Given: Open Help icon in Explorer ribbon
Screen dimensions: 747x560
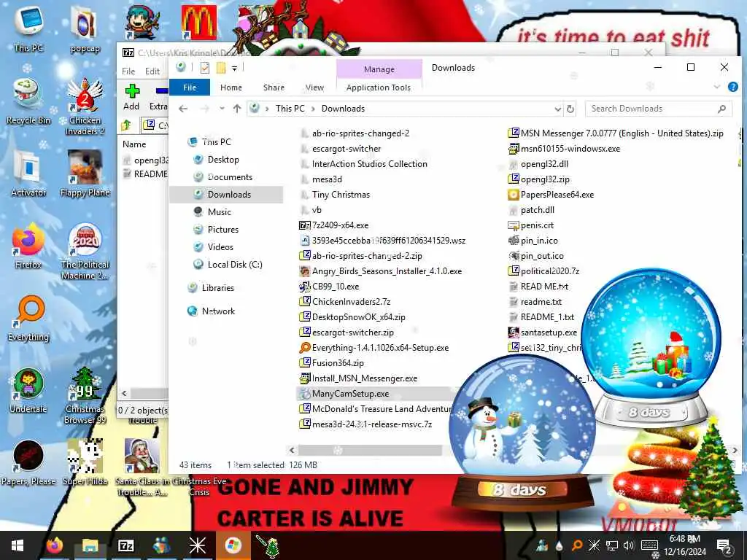Looking at the screenshot, I should coord(732,87).
